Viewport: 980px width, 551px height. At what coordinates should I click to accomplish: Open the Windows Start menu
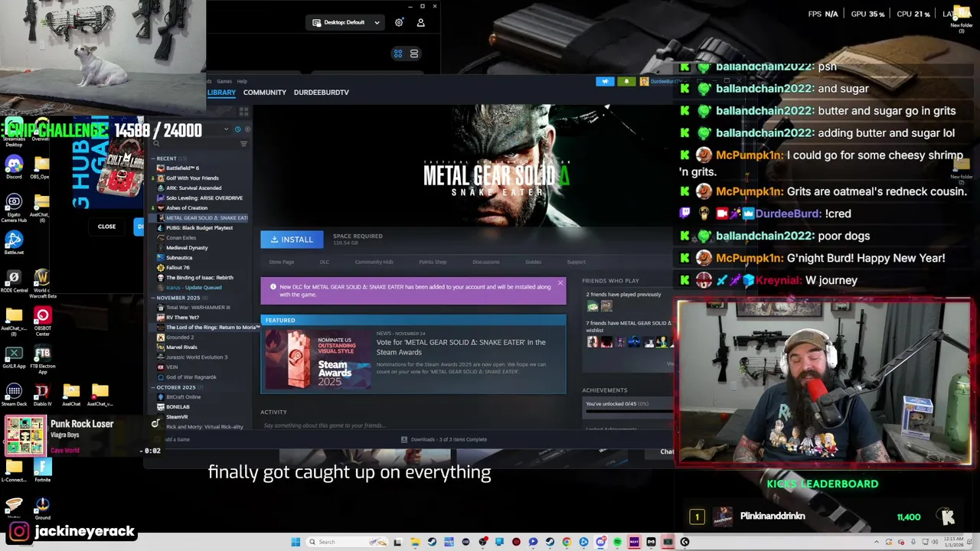point(296,542)
